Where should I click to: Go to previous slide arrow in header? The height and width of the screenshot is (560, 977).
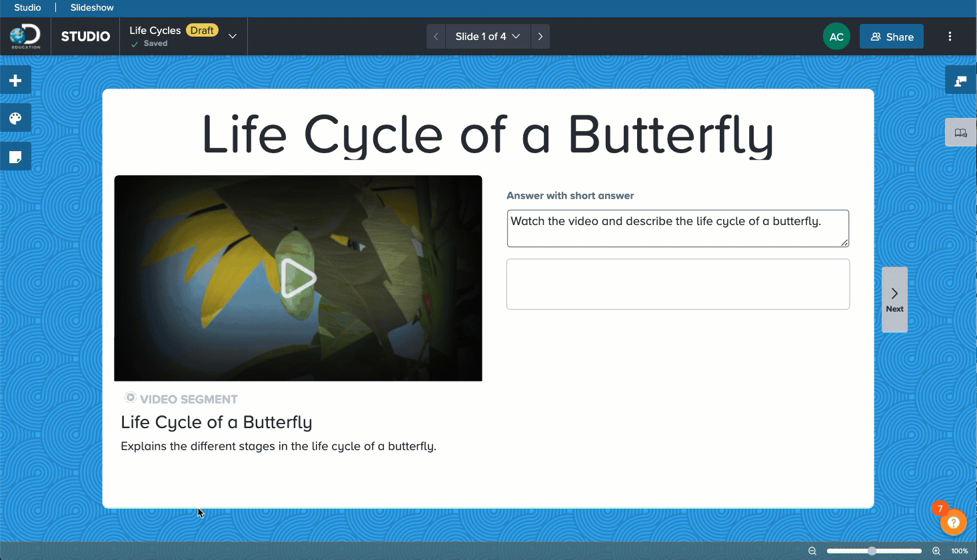tap(436, 37)
